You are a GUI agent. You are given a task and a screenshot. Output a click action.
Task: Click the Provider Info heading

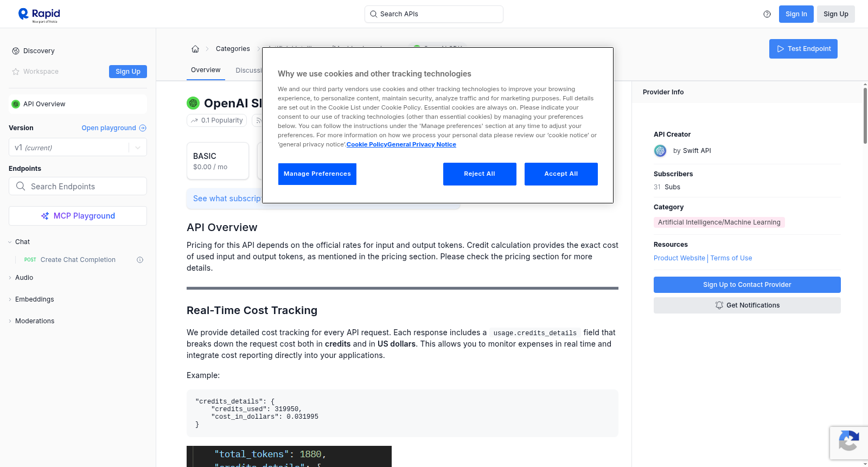[663, 92]
